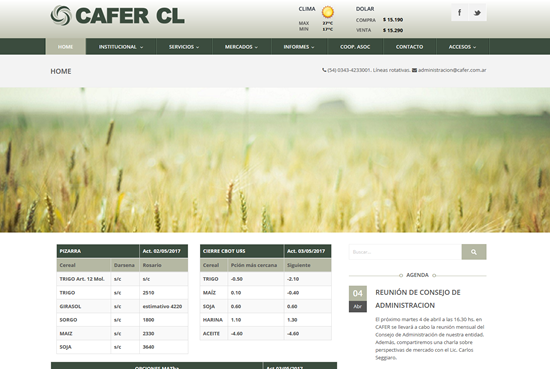Click the ACEITE row in CBOT table
550x369 pixels.
266,334
